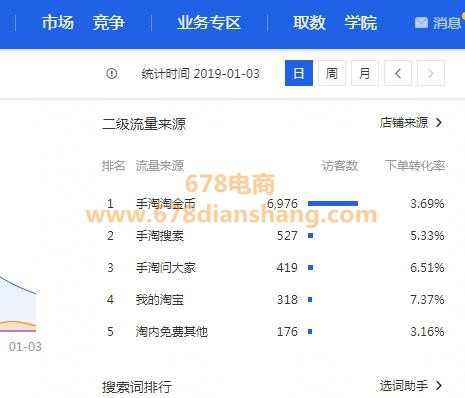Click the 3.16% conversion rate value
The width and height of the screenshot is (465, 398).
coord(427,331)
